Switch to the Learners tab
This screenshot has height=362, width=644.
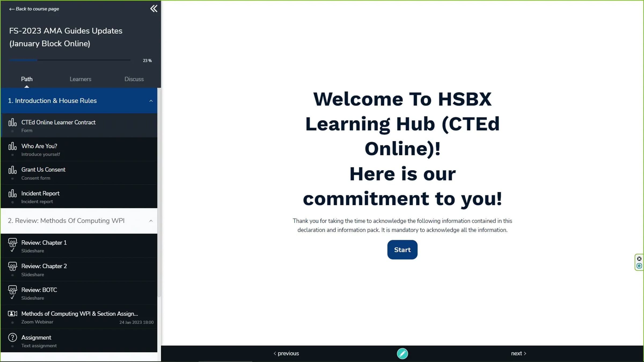(x=80, y=79)
